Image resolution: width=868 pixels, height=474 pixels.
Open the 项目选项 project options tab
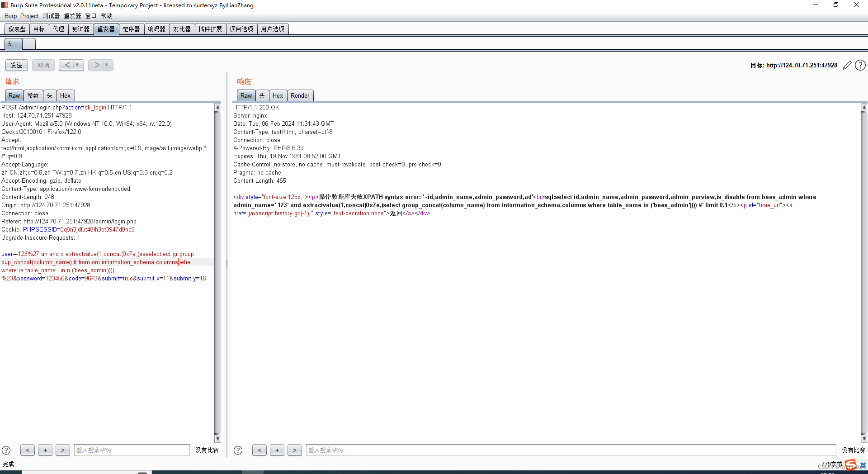241,29
